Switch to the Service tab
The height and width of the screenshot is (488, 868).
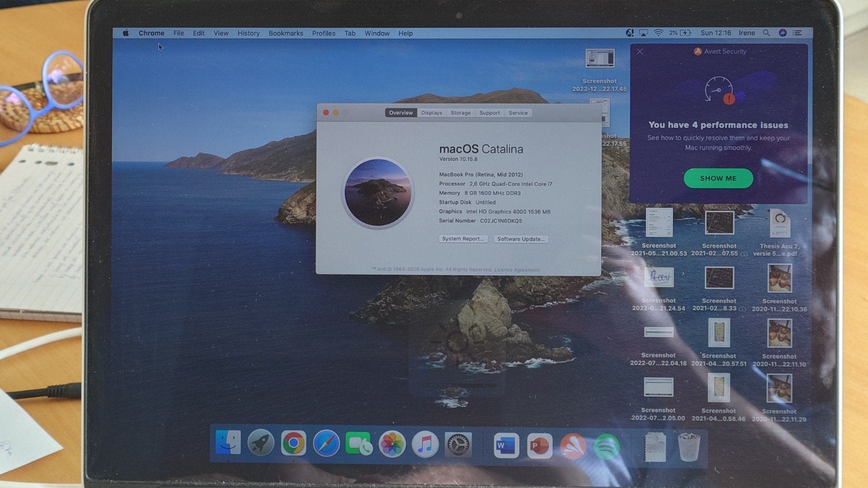518,113
